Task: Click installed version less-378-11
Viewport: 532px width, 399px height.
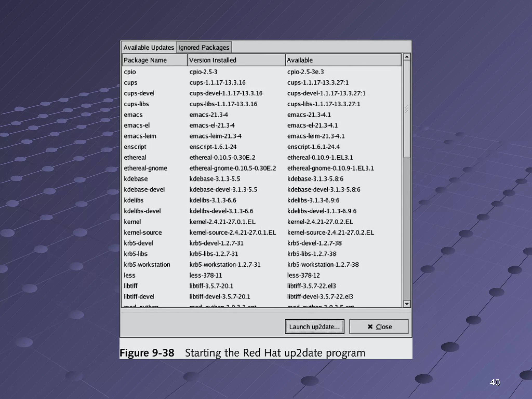Action: click(x=206, y=275)
